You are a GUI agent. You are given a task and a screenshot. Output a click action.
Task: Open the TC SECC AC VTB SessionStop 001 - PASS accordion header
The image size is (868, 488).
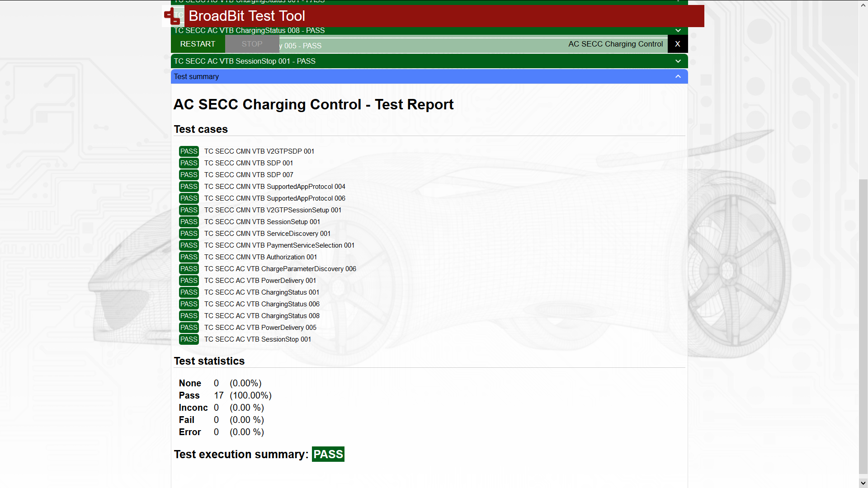click(x=429, y=61)
